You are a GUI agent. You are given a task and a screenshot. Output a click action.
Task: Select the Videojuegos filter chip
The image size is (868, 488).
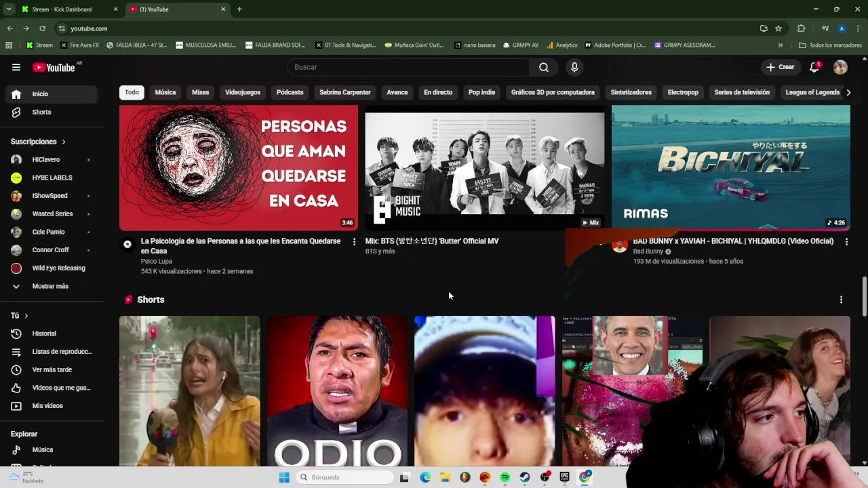tap(243, 92)
